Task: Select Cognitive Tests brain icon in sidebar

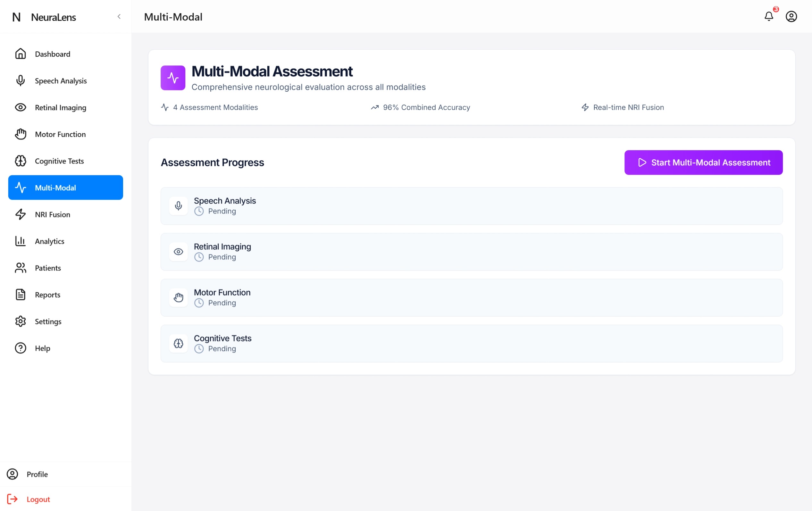Action: (x=21, y=161)
